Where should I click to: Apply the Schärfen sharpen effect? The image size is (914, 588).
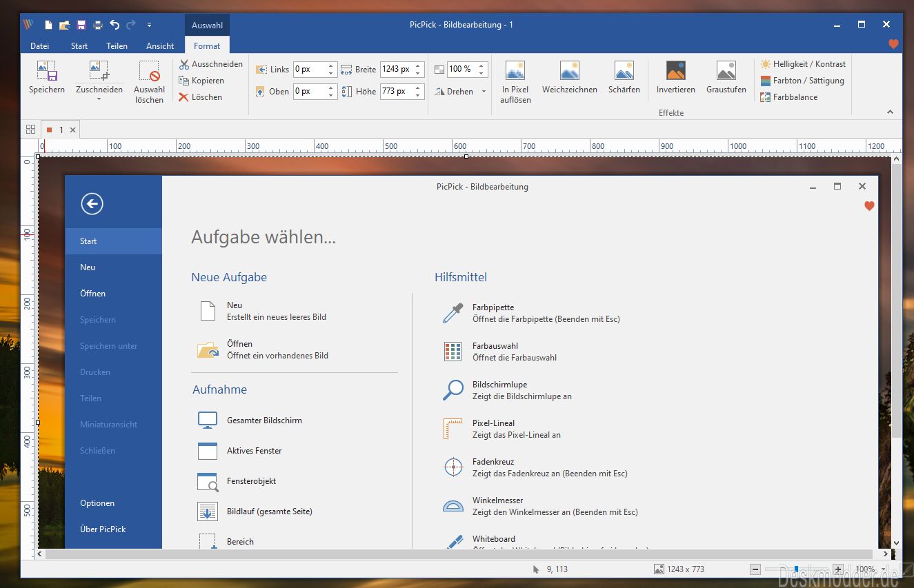click(x=624, y=77)
